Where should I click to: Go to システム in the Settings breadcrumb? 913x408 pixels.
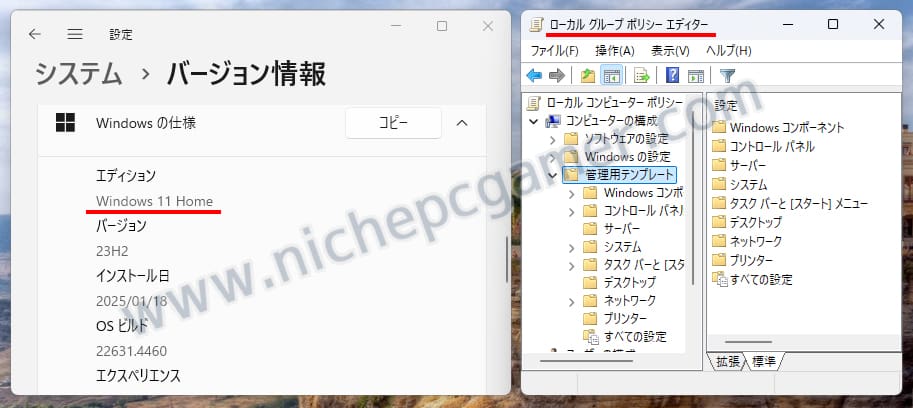(x=79, y=74)
